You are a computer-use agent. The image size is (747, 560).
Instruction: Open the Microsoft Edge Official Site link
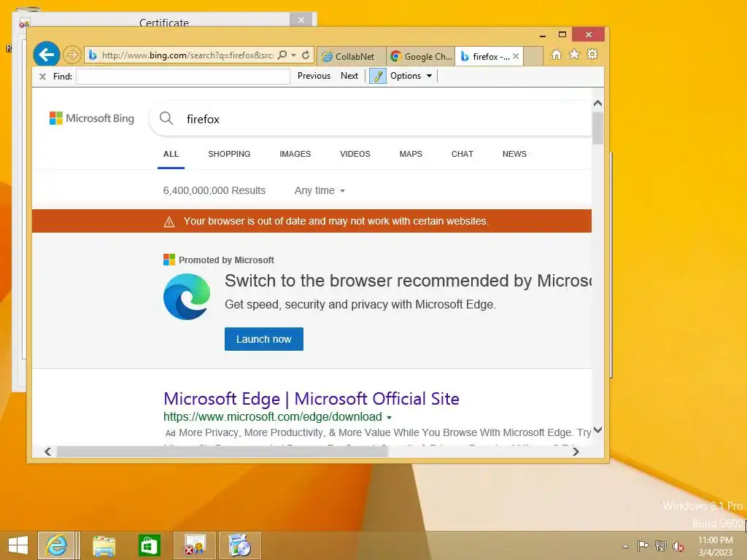point(311,399)
